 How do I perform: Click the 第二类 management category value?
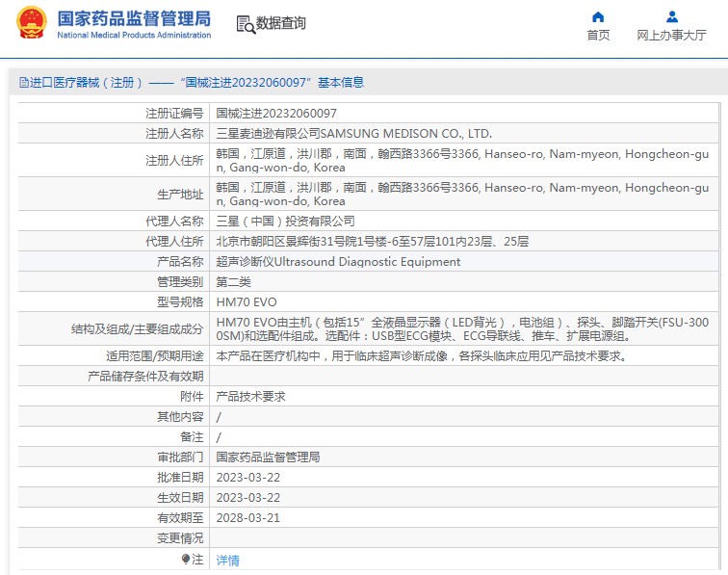click(x=233, y=281)
